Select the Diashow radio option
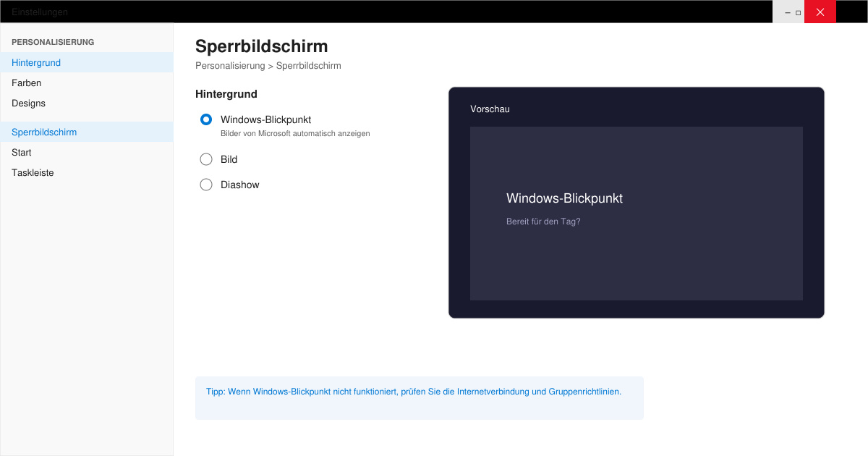Viewport: 868px width, 456px height. (x=206, y=185)
